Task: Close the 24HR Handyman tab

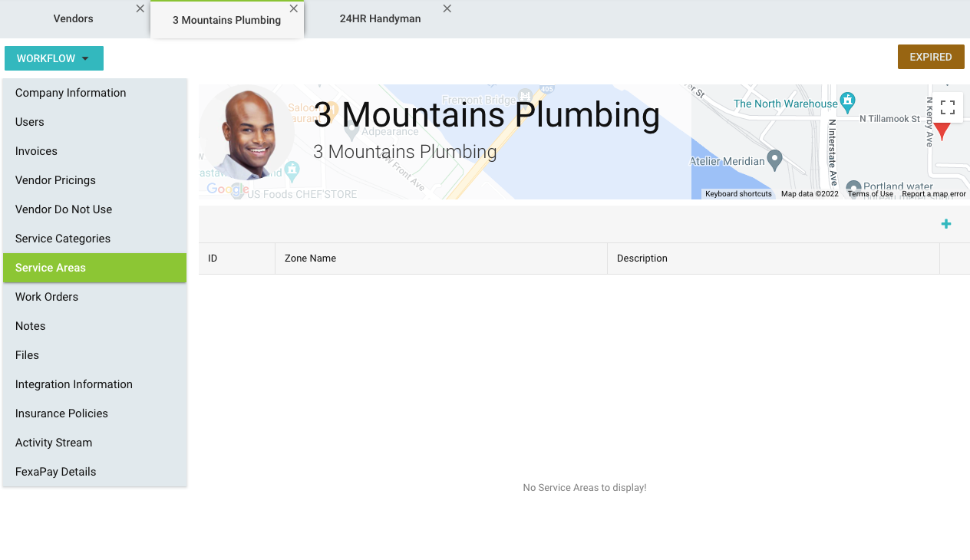Action: [x=447, y=9]
